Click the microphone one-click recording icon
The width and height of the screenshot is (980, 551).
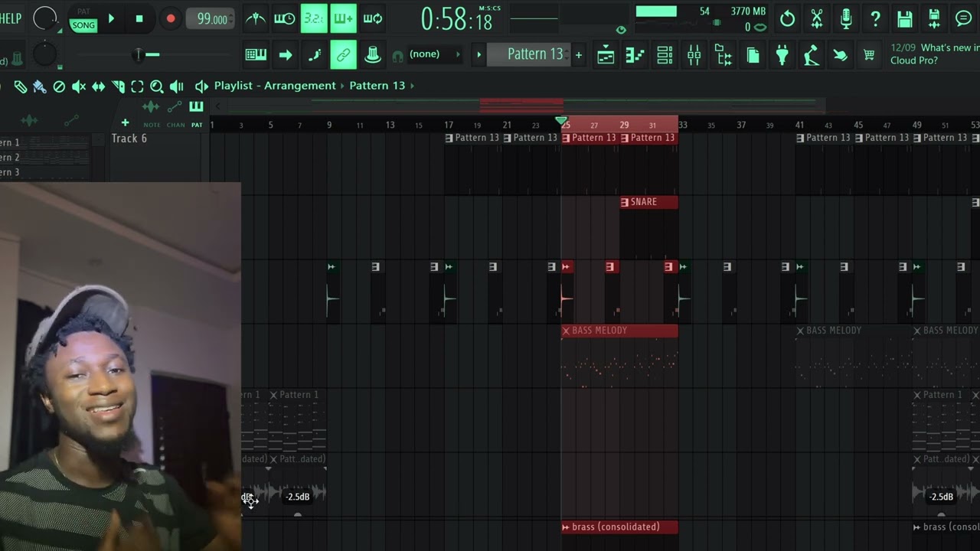point(846,19)
